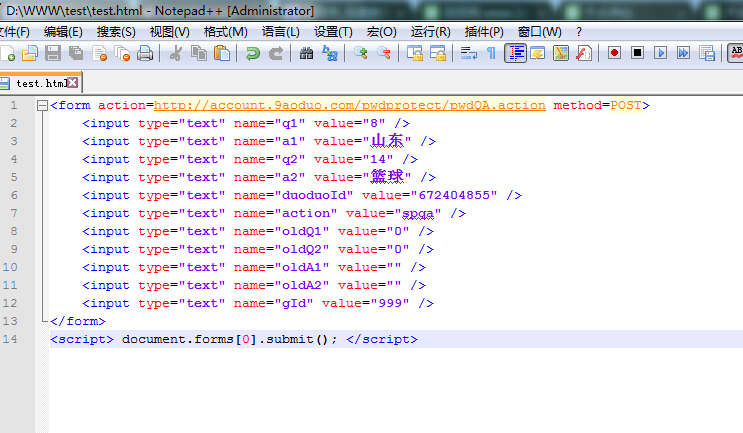Click the save recorded macro icon
This screenshot has width=743, height=433.
(707, 53)
